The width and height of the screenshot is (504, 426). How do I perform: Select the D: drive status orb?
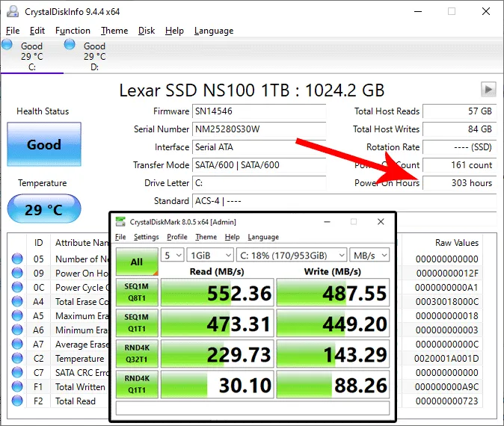(x=70, y=44)
